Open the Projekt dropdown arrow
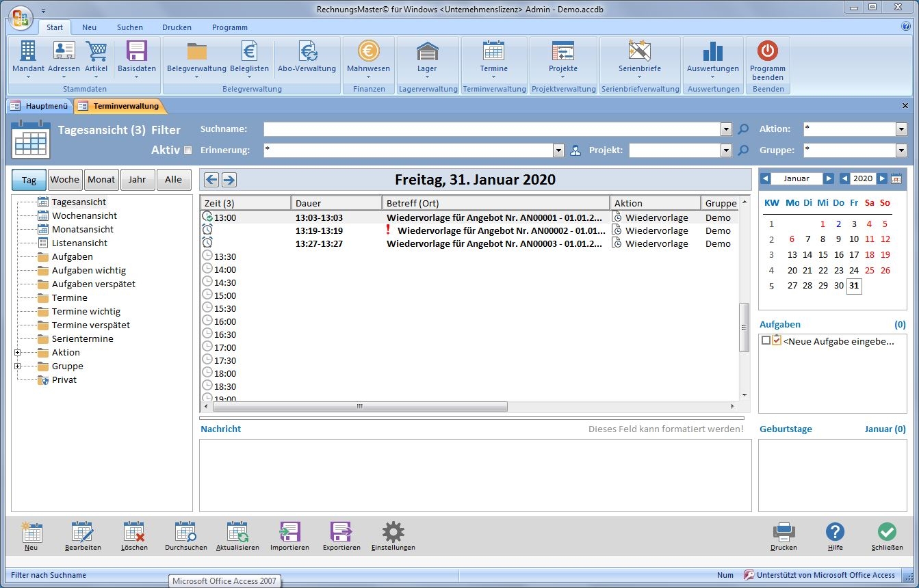 click(727, 150)
